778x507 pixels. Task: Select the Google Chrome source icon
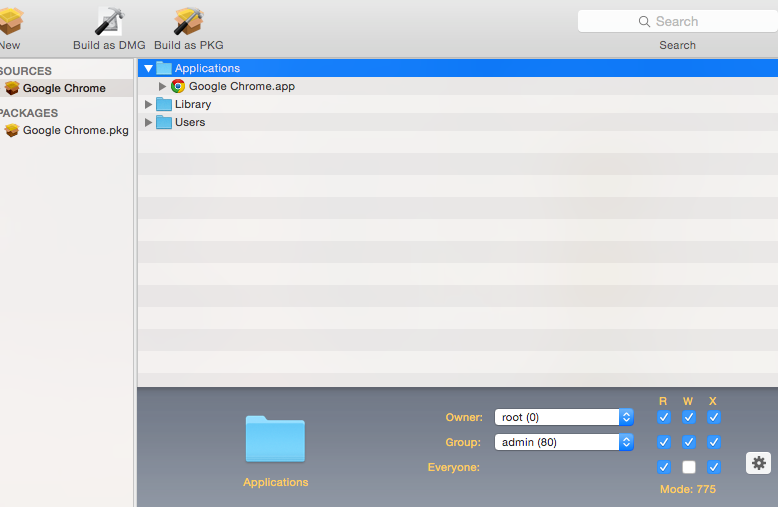(12, 88)
